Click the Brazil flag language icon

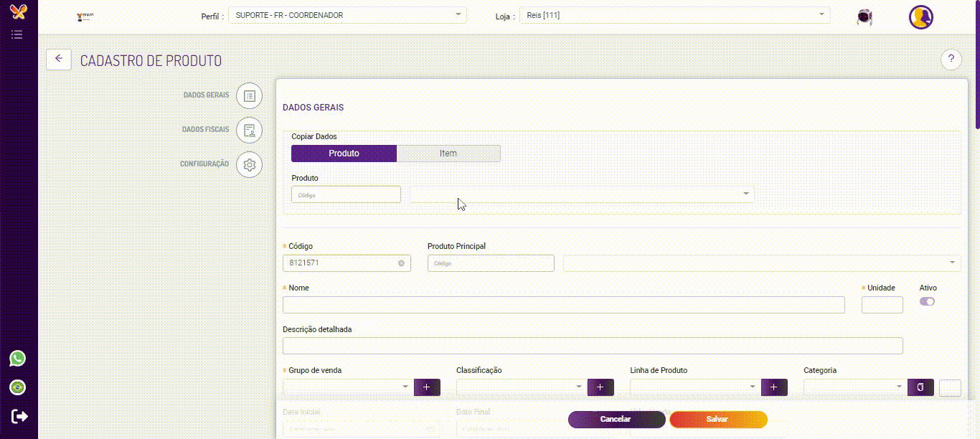point(17,387)
